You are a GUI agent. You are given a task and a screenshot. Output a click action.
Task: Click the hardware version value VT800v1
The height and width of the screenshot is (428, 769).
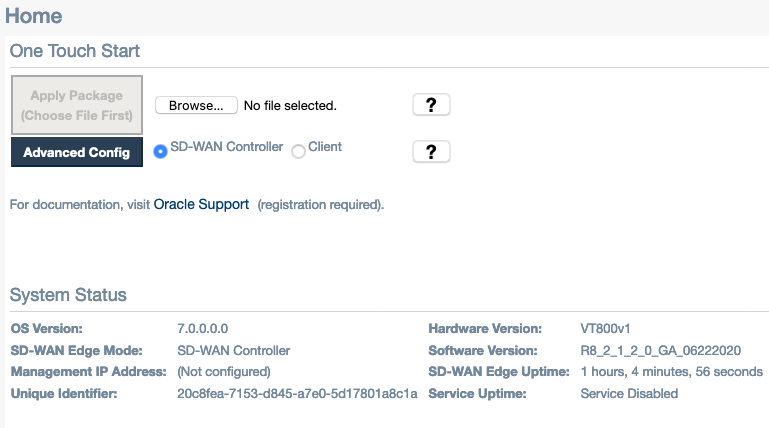click(x=605, y=329)
